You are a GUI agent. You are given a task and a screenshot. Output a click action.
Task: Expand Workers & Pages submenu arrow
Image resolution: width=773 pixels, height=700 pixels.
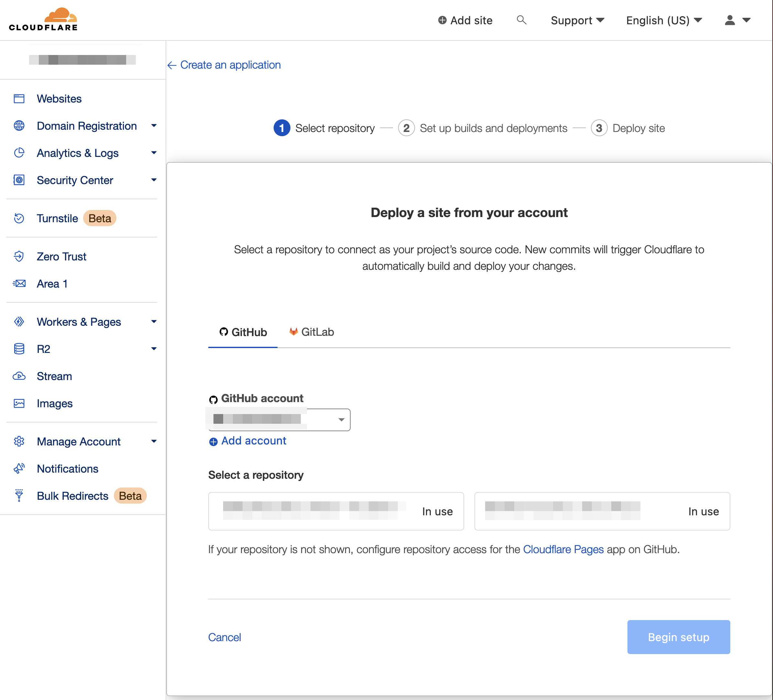coord(154,322)
